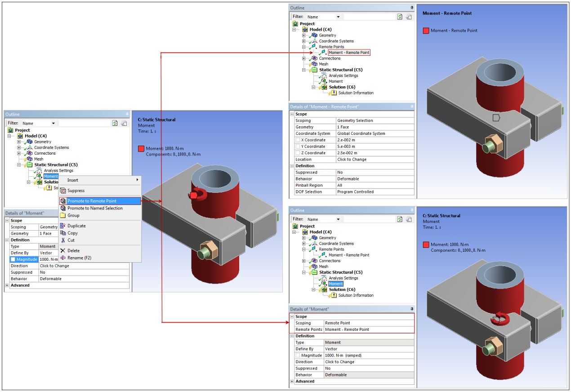Viewport: 571px width, 392px height.
Task: Collapse Scope section in left Details panel
Action: coord(7,221)
